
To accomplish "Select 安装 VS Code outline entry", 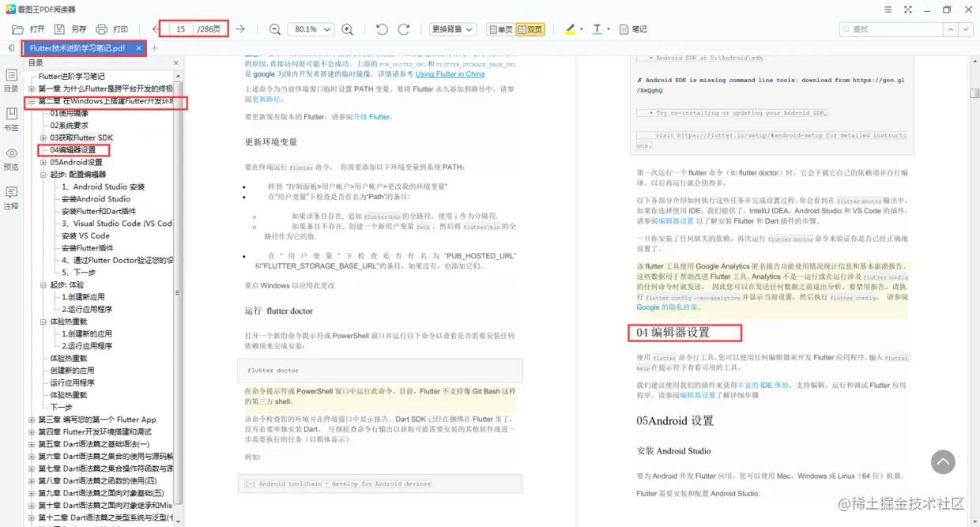I will tap(85, 235).
